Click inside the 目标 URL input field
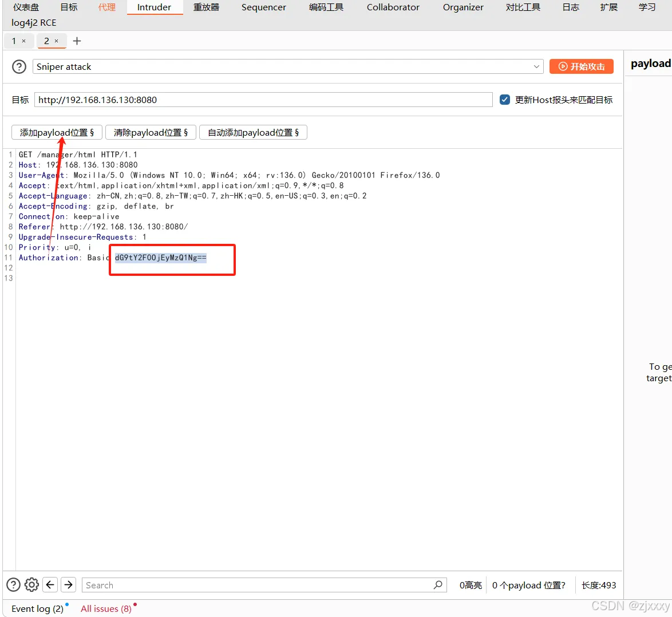 263,99
